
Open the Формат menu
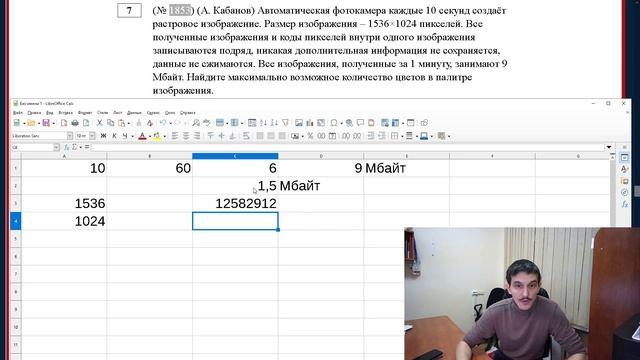point(85,113)
